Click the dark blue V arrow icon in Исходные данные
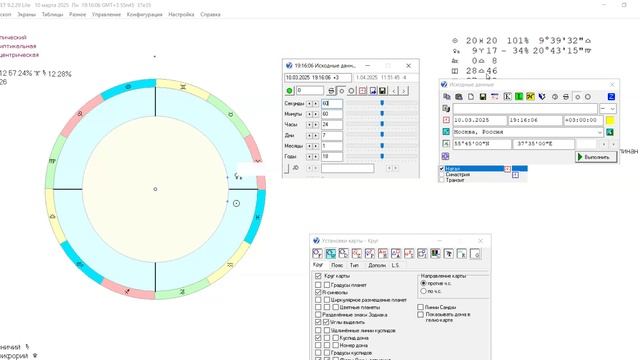640x360 pixels. (x=542, y=97)
